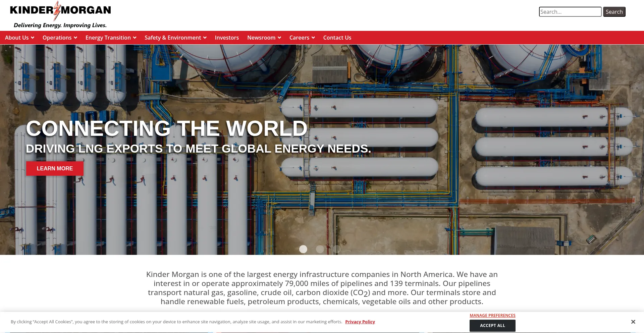Viewport: 644px width, 333px height.
Task: Click the Kinder Morgan lightning bolt logo
Action: tap(56, 9)
